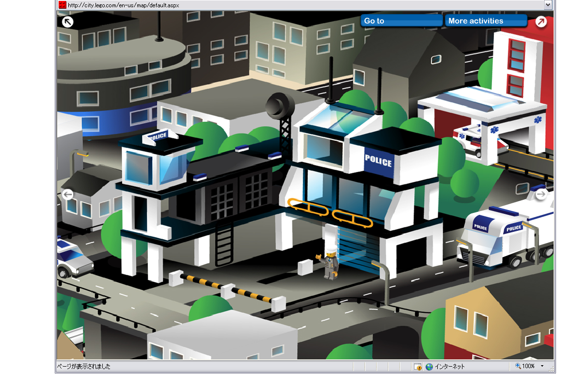Click the left arrow to scroll the map west
The height and width of the screenshot is (388, 588).
[x=68, y=194]
